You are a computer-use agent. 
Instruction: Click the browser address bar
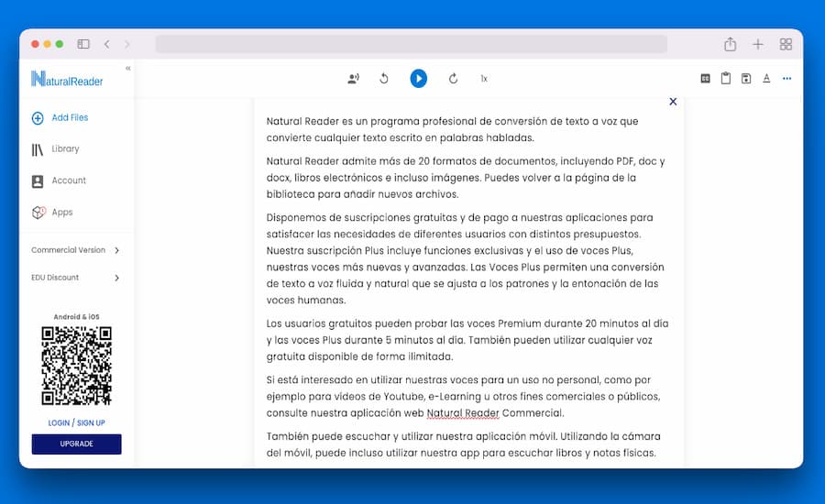[x=412, y=44]
